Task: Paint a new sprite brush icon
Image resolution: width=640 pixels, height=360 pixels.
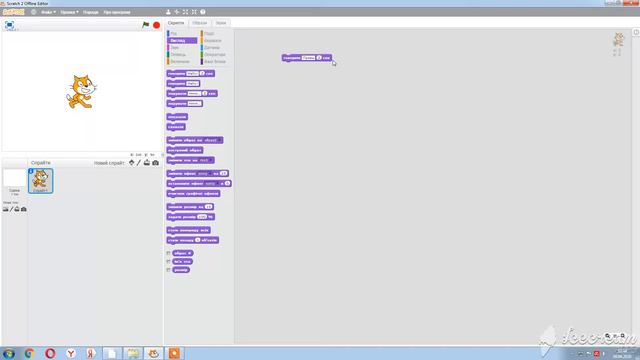Action: click(139, 162)
